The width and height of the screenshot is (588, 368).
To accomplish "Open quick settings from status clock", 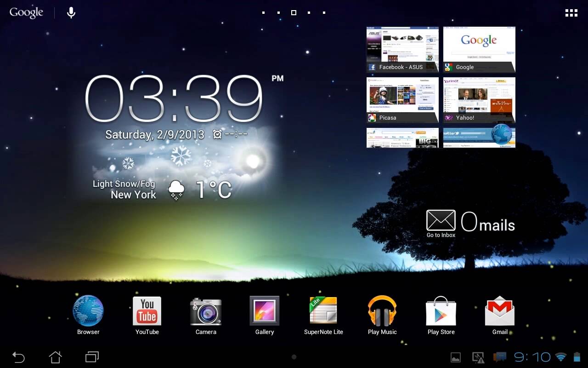I will point(532,357).
